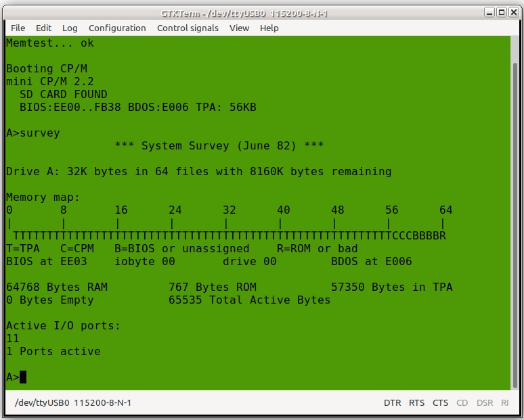The height and width of the screenshot is (420, 524).
Task: Click the 'drive 00' text
Action: coord(250,262)
